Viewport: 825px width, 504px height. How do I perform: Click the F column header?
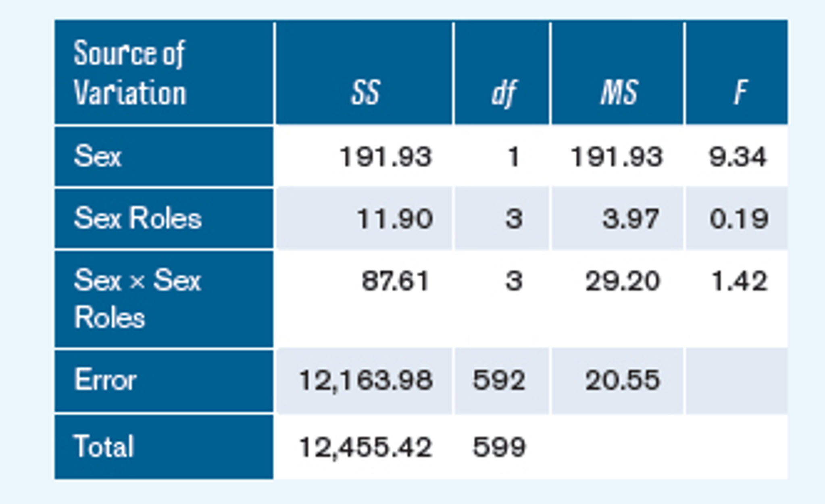point(740,92)
